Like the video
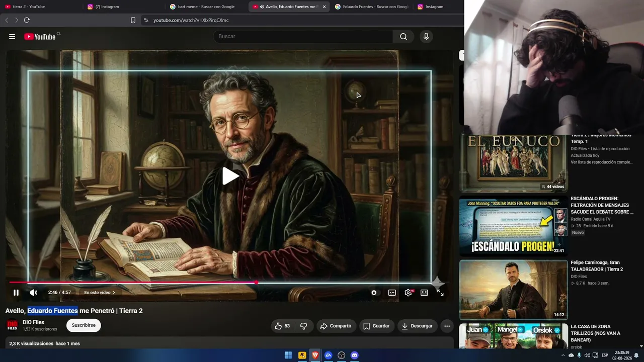This screenshot has width=644, height=362. tap(282, 326)
